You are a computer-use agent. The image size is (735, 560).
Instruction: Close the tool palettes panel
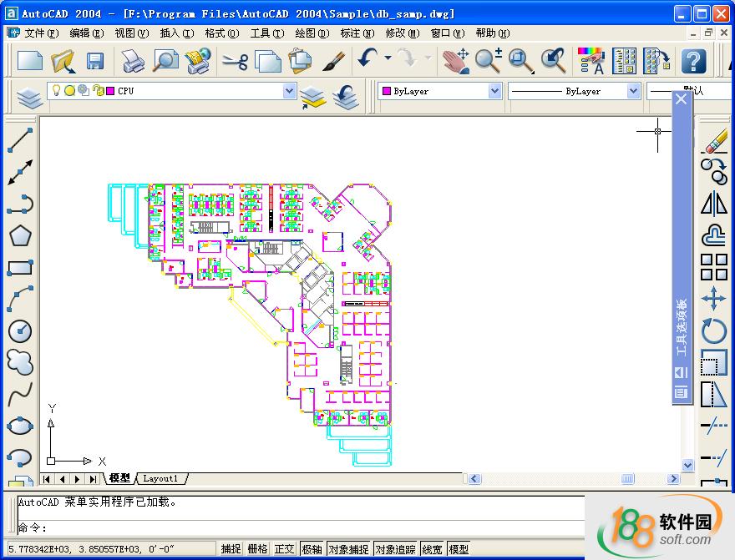pos(682,99)
